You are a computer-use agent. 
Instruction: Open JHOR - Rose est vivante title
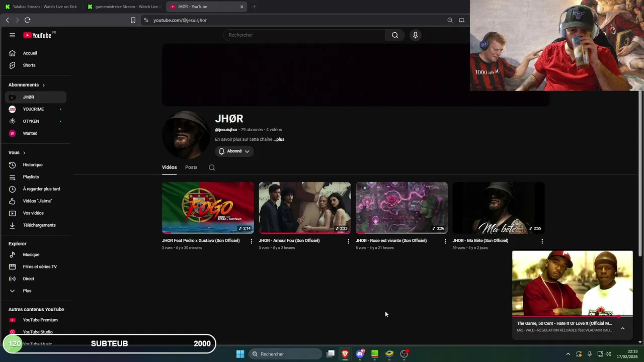click(x=391, y=241)
